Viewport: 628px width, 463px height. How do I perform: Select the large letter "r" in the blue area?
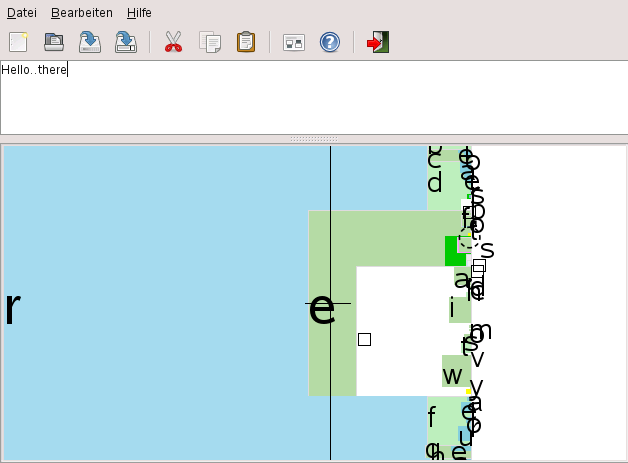pyautogui.click(x=13, y=308)
